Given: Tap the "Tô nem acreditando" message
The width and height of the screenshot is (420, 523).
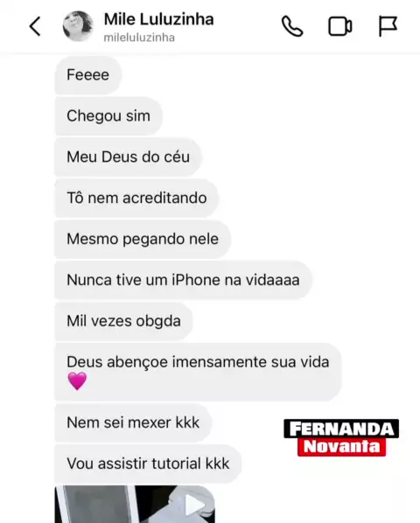Looking at the screenshot, I should click(136, 198).
